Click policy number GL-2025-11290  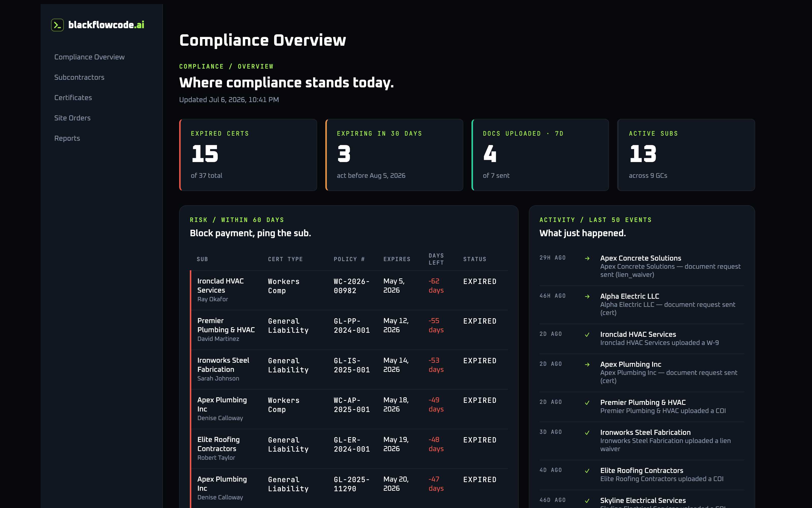(352, 484)
